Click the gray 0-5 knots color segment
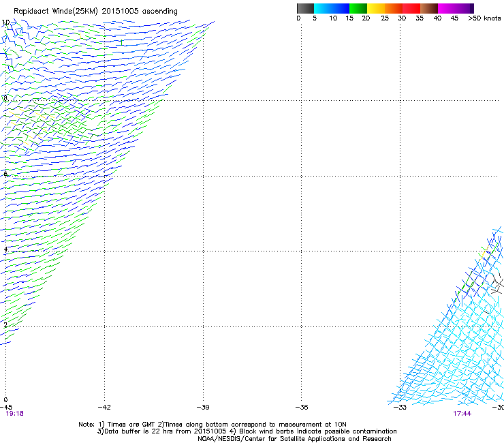 tap(305, 8)
